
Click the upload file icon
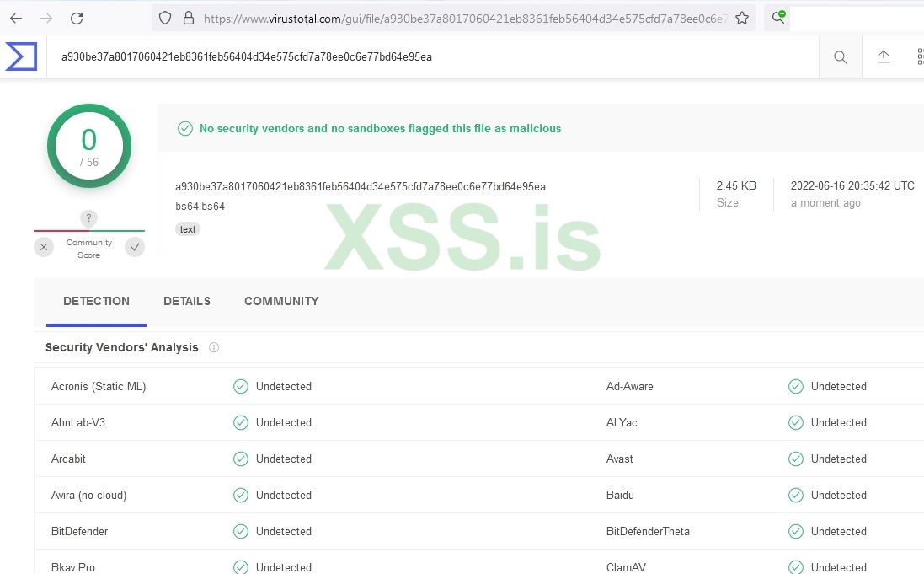(883, 56)
